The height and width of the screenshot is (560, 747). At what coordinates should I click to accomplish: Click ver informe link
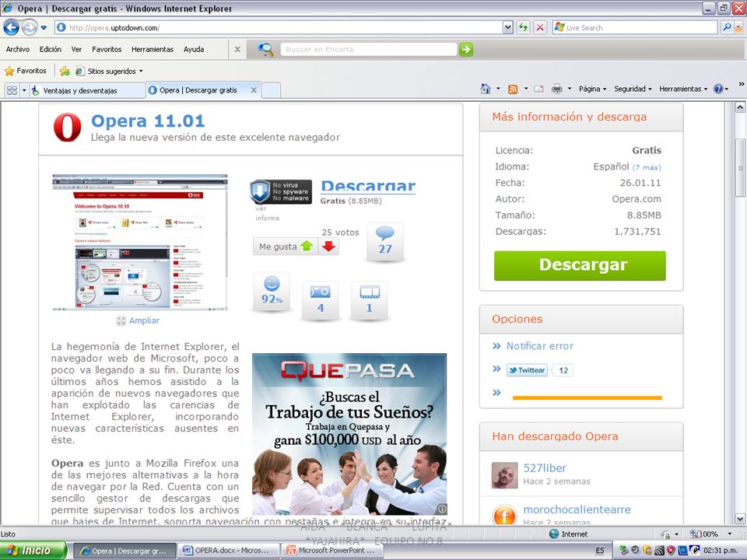pos(267,213)
